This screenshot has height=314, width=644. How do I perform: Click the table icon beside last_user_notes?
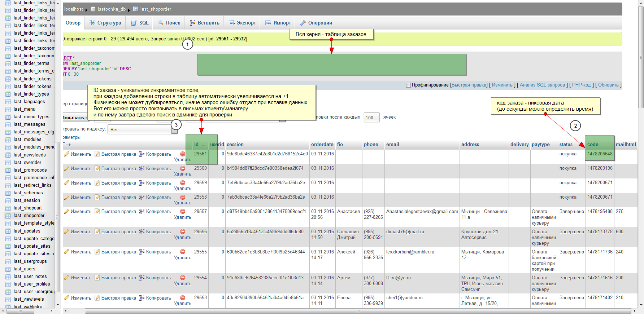click(8, 277)
